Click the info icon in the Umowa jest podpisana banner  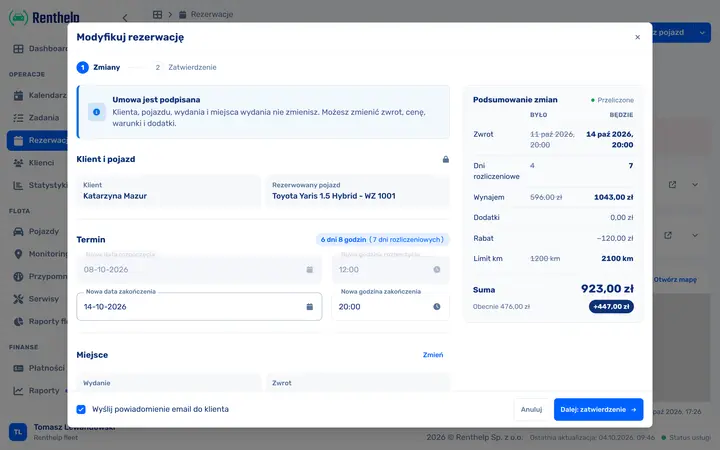pos(96,112)
